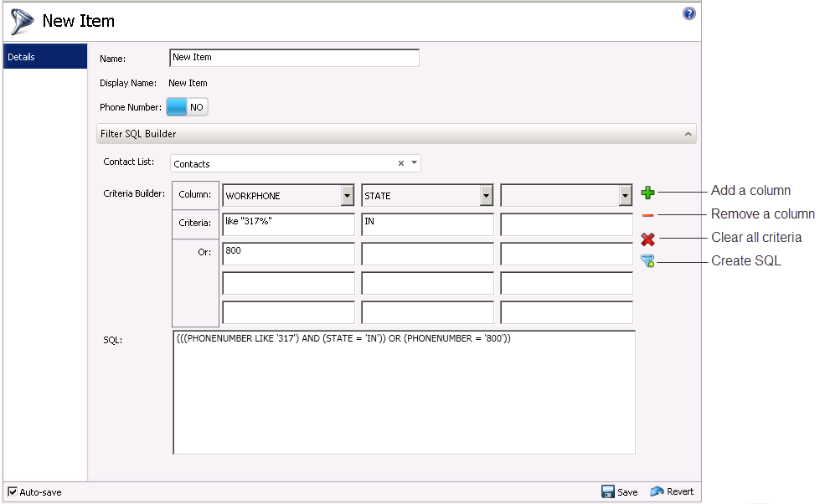
Task: Click the Or field containing 800
Action: (288, 254)
